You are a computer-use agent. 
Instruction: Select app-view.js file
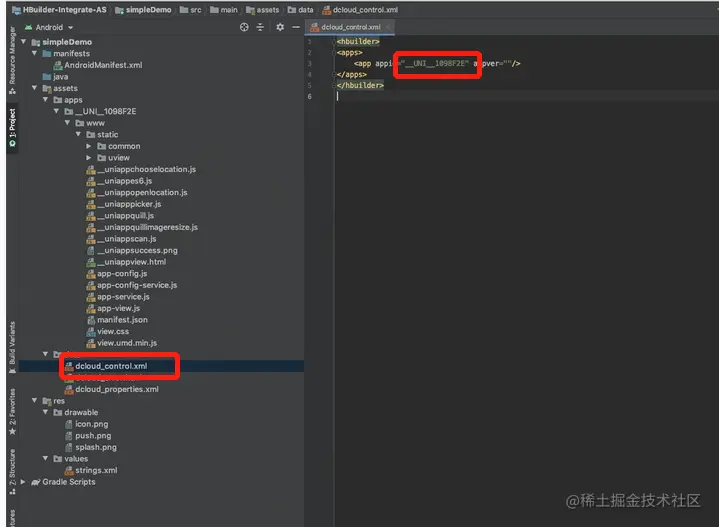pyautogui.click(x=113, y=308)
